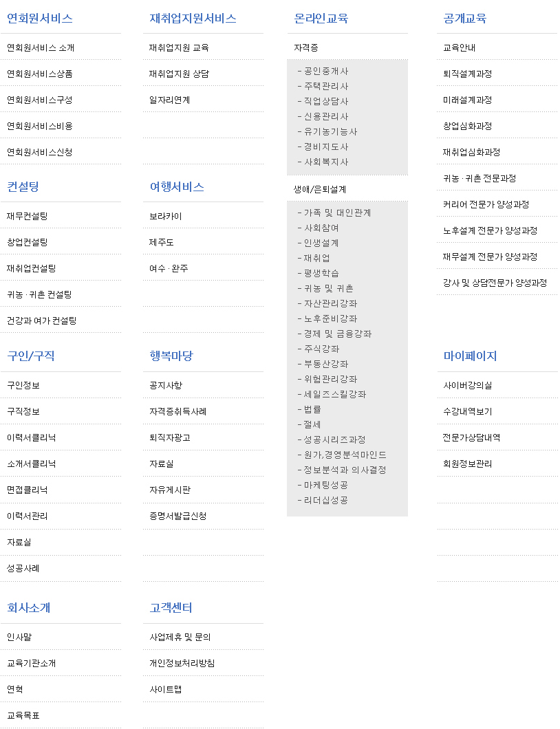The width and height of the screenshot is (560, 729).
Task: Open 강사 및 상담전문가 양성과정 link
Action: pyautogui.click(x=495, y=283)
